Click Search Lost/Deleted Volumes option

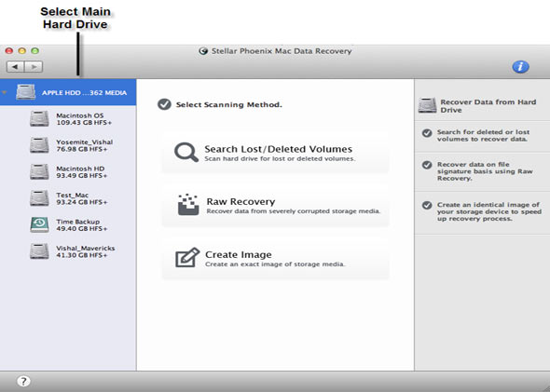[275, 153]
